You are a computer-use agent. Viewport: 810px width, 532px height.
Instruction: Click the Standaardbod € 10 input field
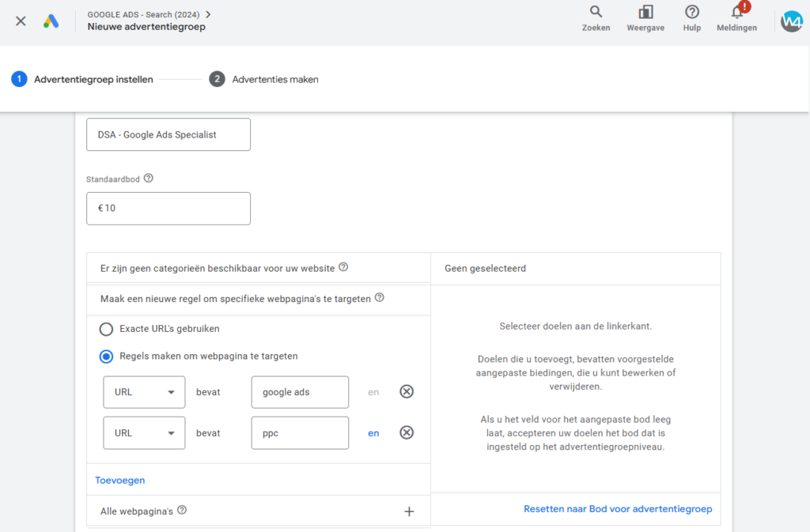coord(168,209)
